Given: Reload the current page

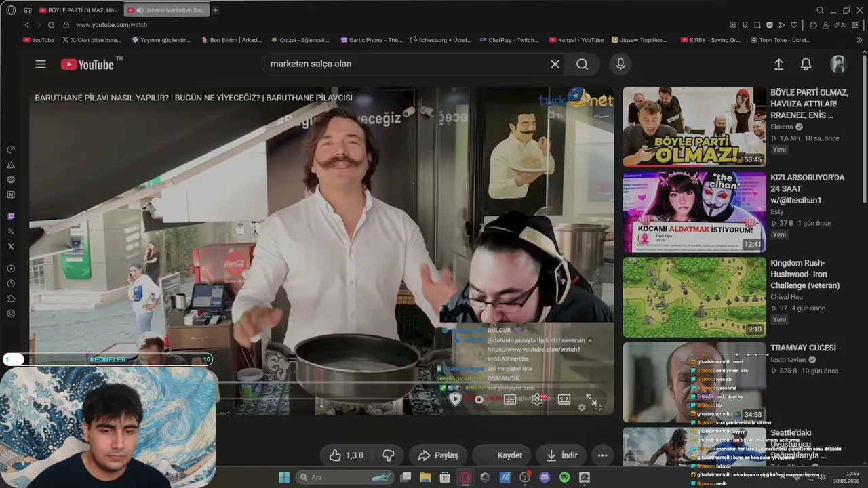Looking at the screenshot, I should point(51,25).
